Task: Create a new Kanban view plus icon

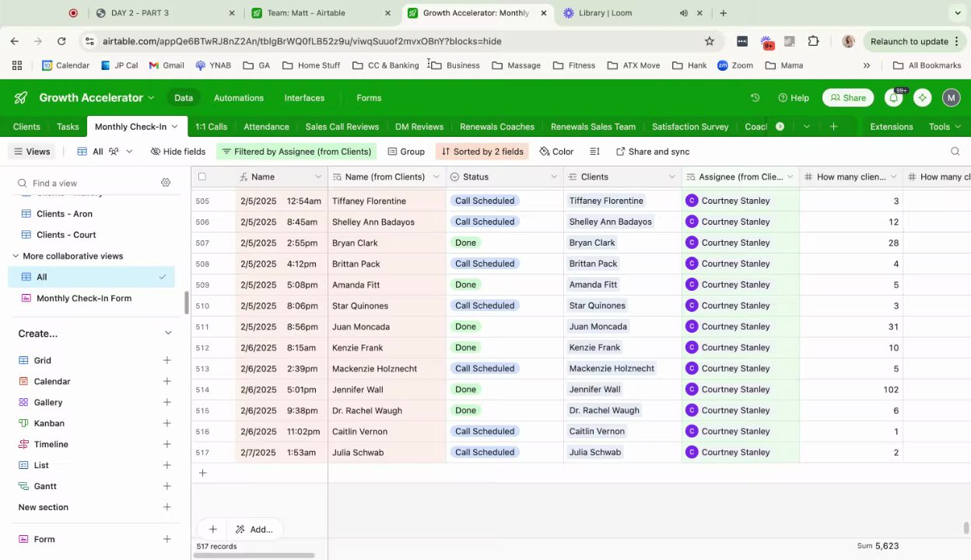Action: pyautogui.click(x=167, y=424)
